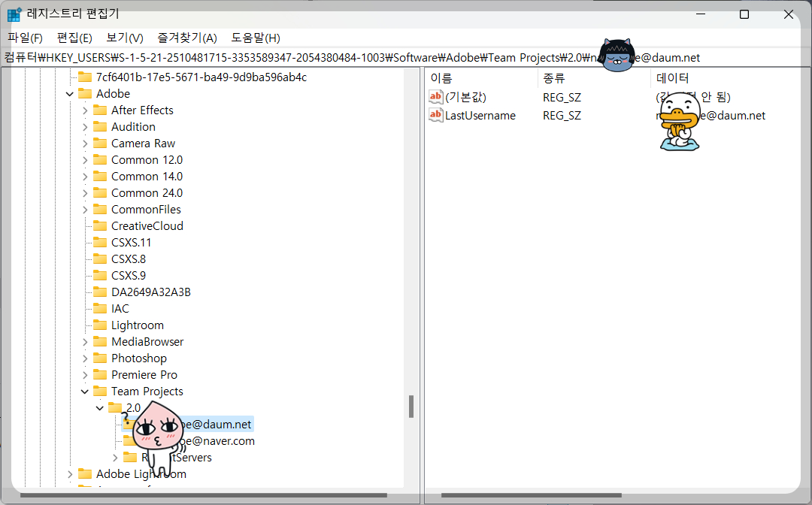Click the CSXS.11 folder icon
This screenshot has width=812, height=505.
(100, 243)
